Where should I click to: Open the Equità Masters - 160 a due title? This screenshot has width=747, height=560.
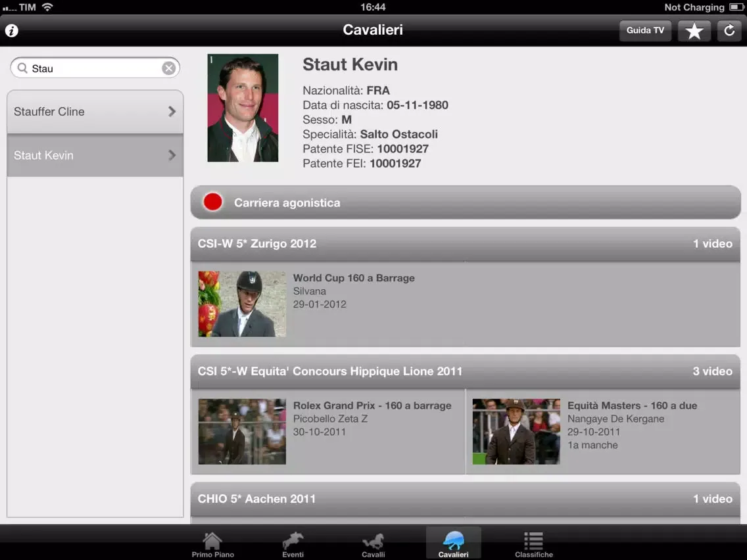pyautogui.click(x=632, y=406)
